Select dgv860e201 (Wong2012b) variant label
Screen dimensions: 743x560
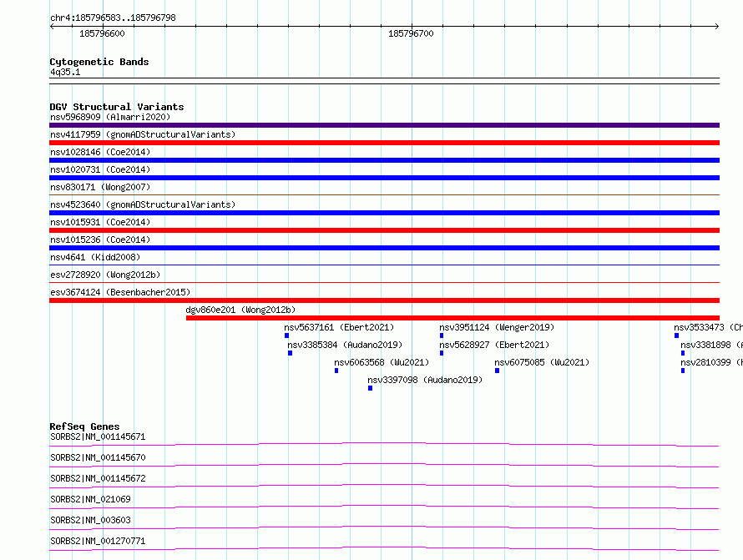pos(240,310)
